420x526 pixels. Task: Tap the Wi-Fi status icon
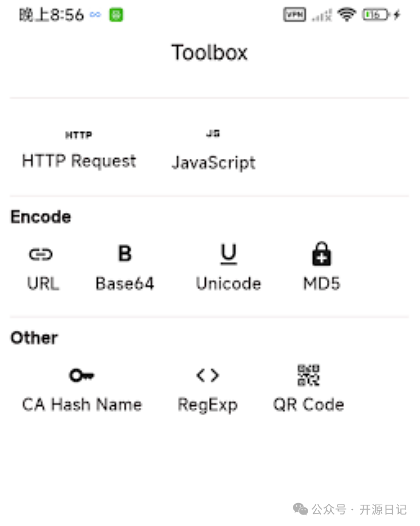(x=346, y=15)
